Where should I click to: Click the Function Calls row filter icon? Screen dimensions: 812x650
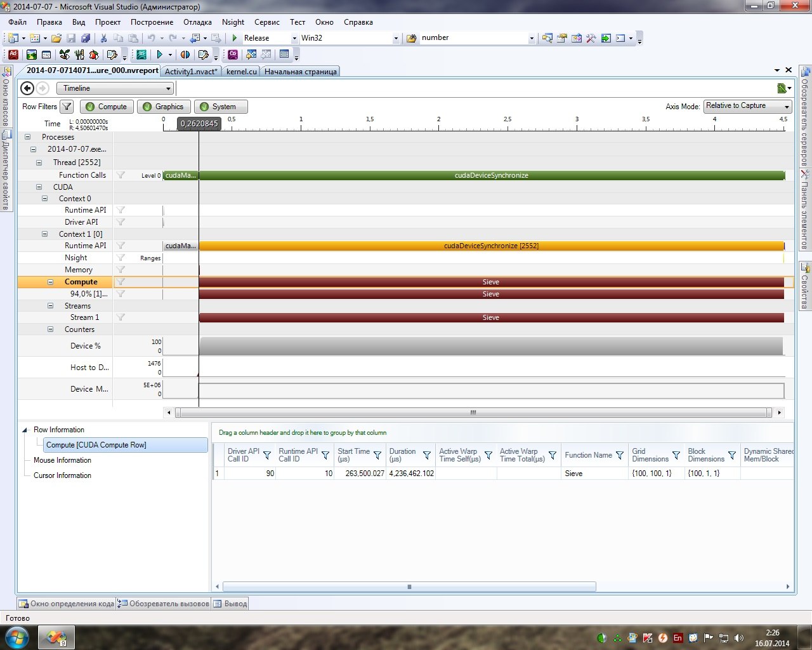click(x=121, y=175)
